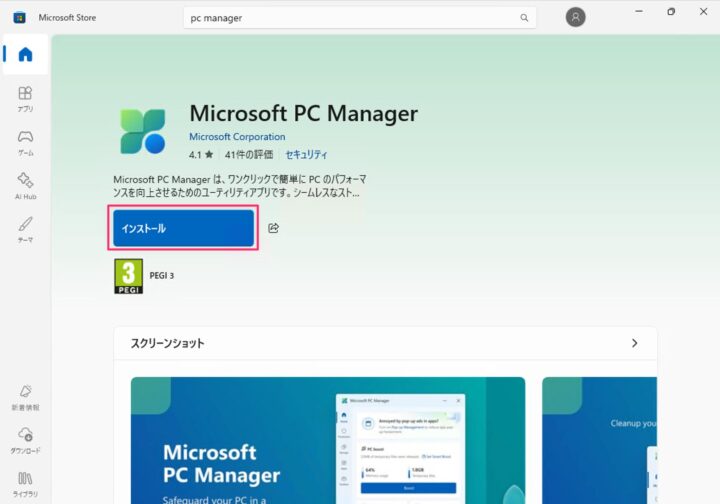Click the セキュリティ category link
The image size is (720, 504).
[306, 155]
